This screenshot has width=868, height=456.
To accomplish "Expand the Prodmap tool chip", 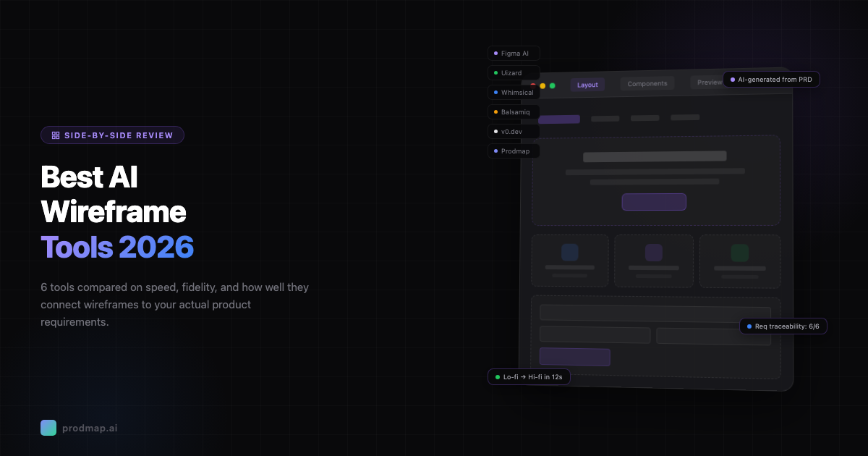I will click(514, 151).
